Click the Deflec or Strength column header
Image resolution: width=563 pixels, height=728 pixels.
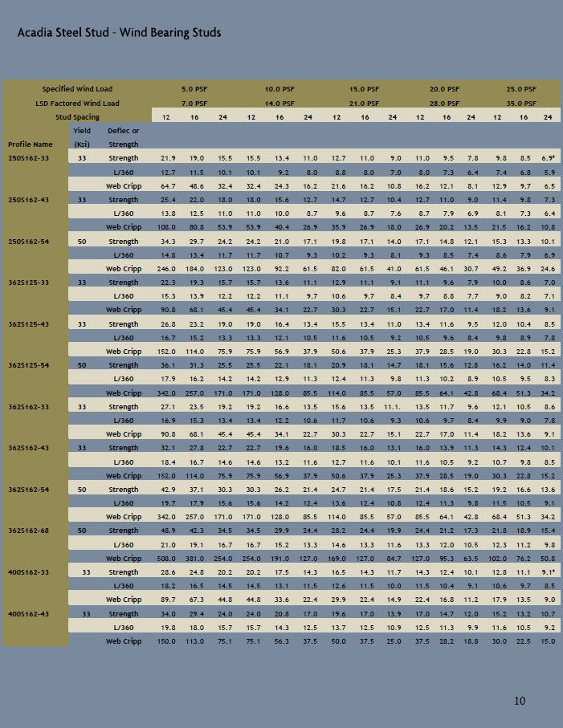point(124,137)
